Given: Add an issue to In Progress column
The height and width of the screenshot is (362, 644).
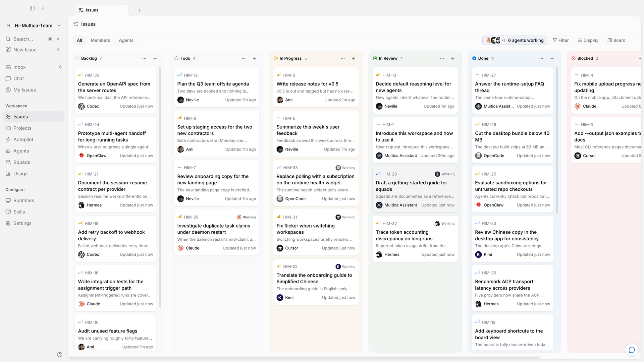Looking at the screenshot, I should pyautogui.click(x=354, y=58).
